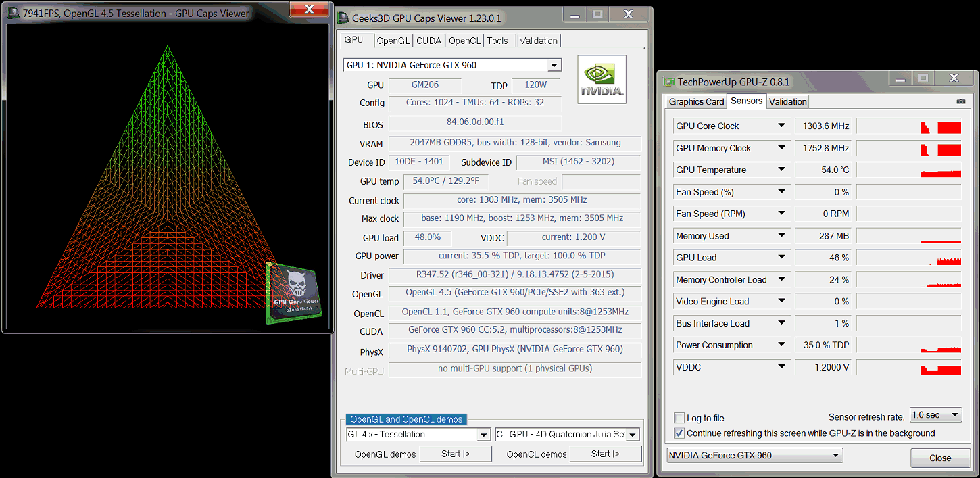The image size is (980, 478).
Task: Click the GPU Caps Viewer skull badge in demo
Action: (x=293, y=293)
